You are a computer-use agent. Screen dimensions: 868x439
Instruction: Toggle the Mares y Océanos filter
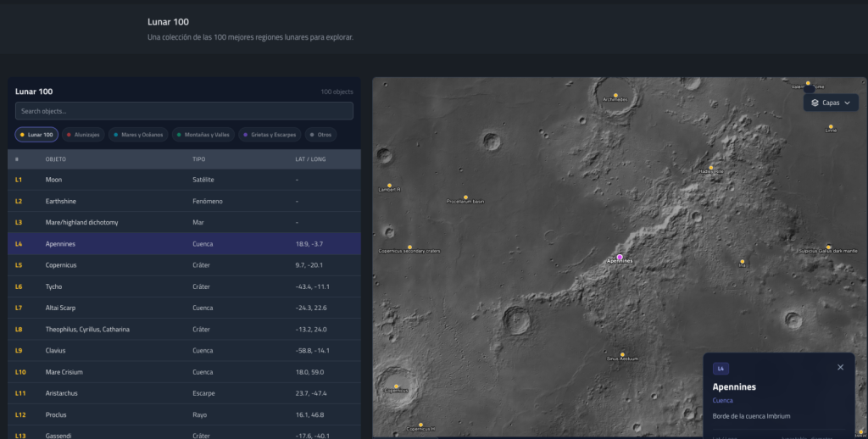[138, 135]
